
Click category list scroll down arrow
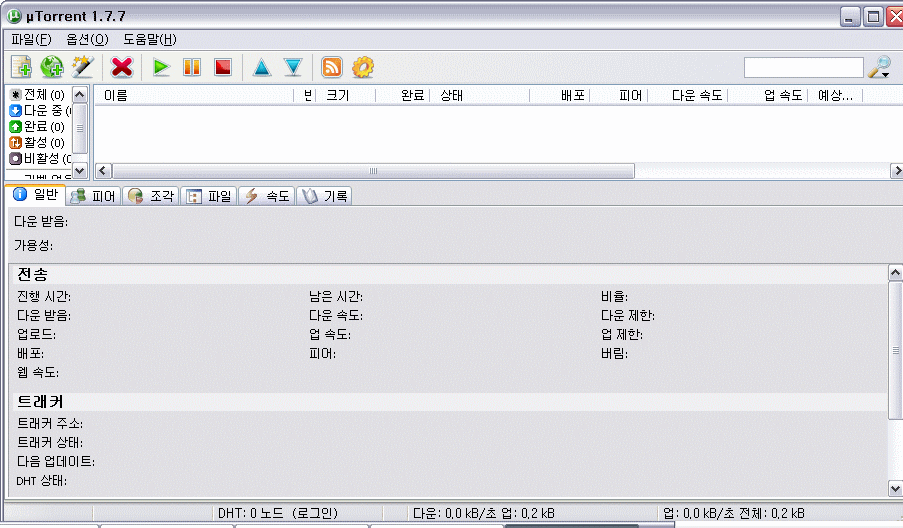click(80, 170)
